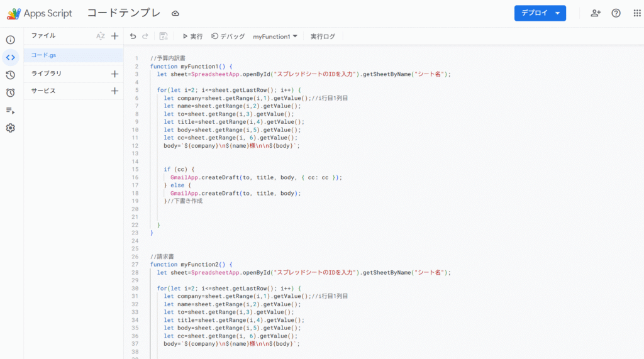Click the デバッグ debug button
The height and width of the screenshot is (359, 644).
(228, 36)
